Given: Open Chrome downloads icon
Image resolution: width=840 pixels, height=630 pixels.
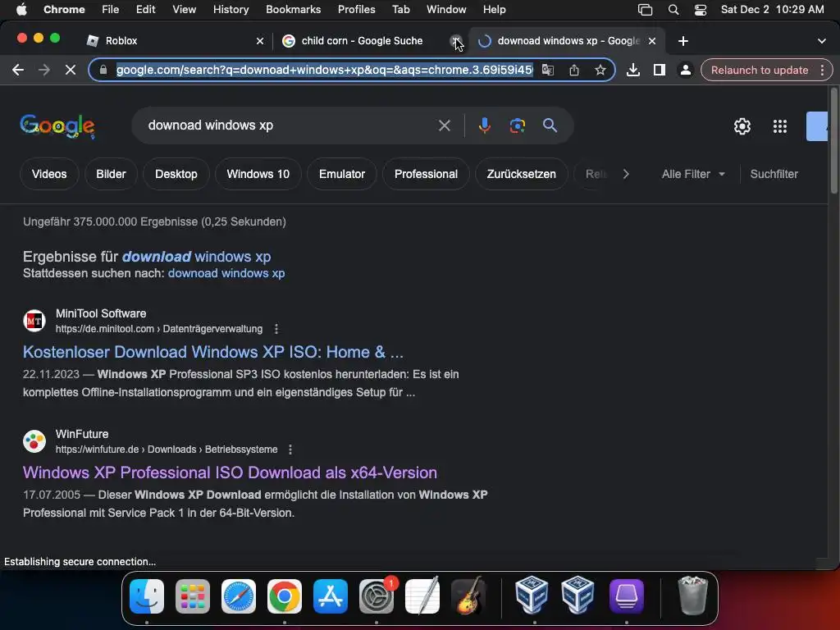Looking at the screenshot, I should 632,71.
